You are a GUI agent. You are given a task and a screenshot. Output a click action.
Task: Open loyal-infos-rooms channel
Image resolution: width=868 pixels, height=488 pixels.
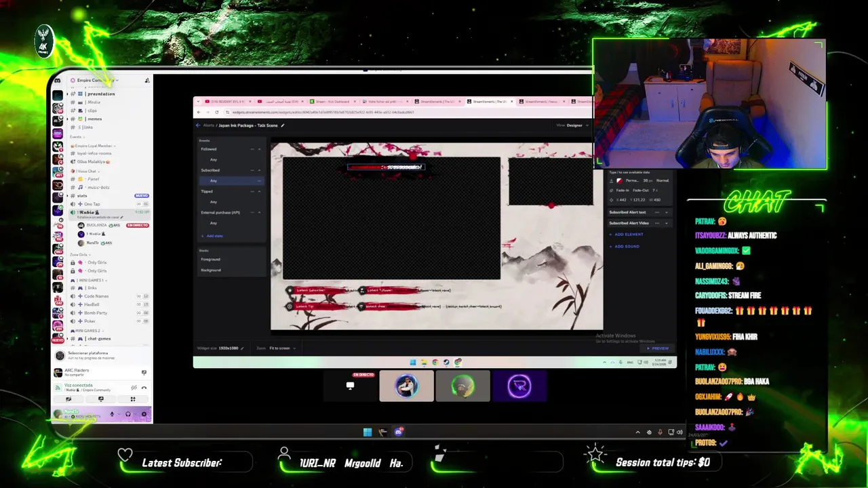[94, 153]
